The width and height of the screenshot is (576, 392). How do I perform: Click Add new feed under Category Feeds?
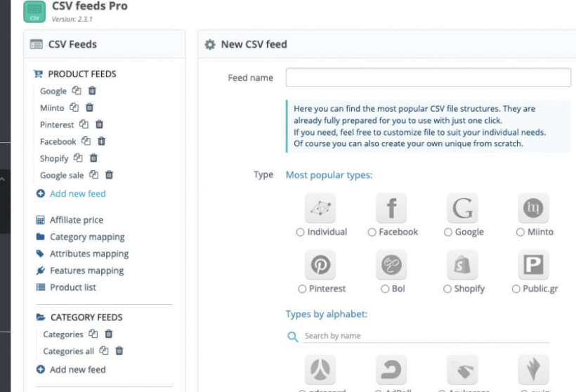pos(77,370)
